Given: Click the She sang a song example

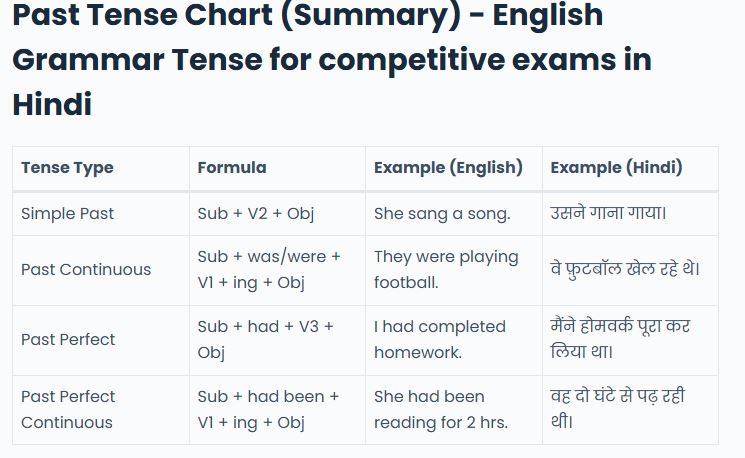Looking at the screenshot, I should pos(442,213).
